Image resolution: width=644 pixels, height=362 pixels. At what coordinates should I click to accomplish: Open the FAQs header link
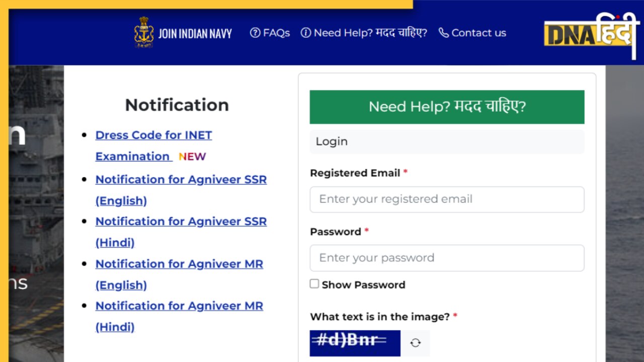[270, 33]
